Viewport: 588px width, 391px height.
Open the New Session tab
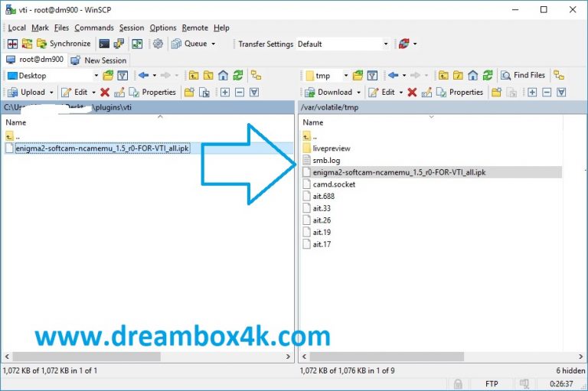coord(99,60)
